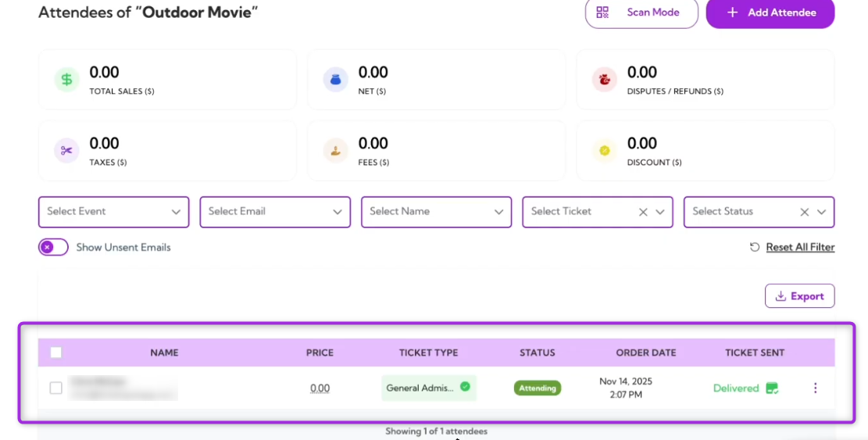
Task: Click the Delivered ticket sent status
Action: (736, 388)
